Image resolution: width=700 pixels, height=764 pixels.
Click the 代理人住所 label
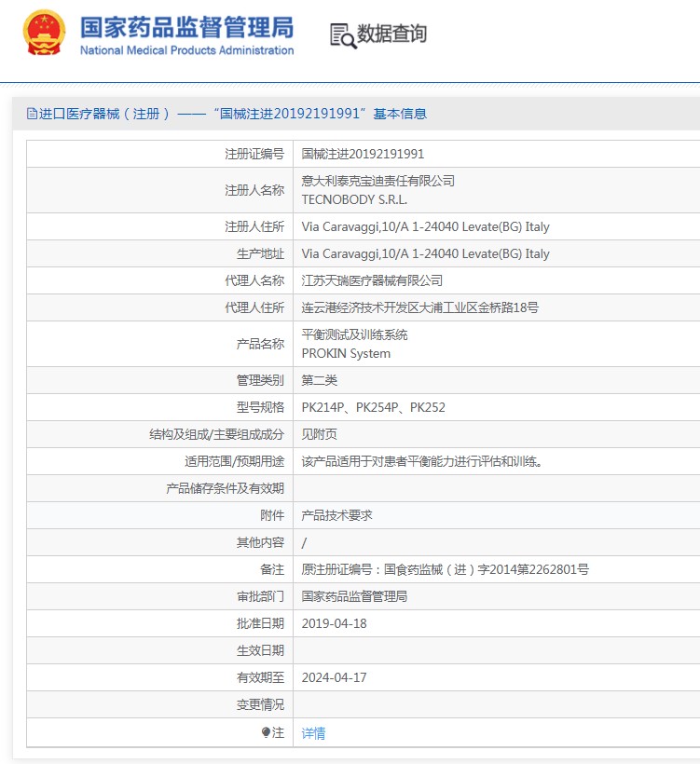pos(254,307)
